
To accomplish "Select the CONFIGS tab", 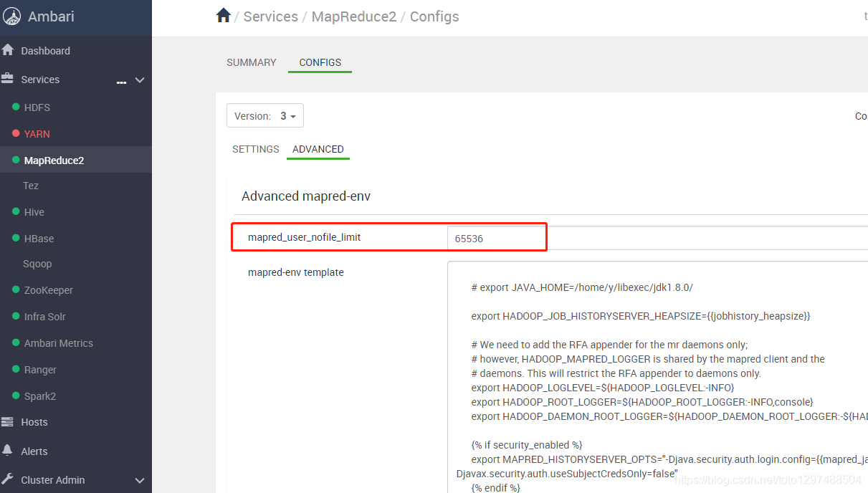I will tap(320, 62).
